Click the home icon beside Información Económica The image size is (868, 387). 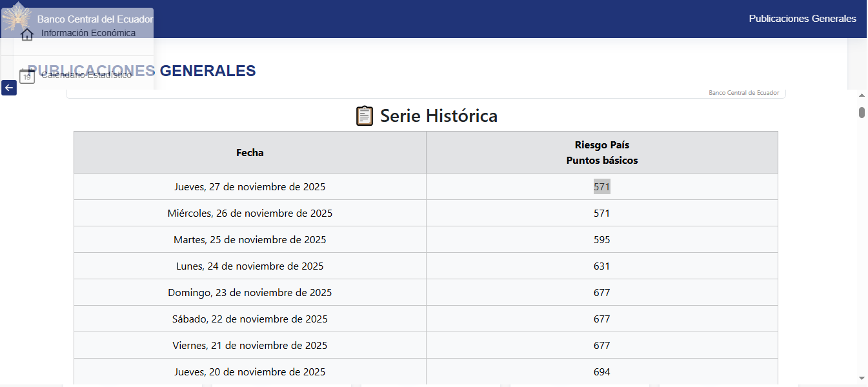click(x=27, y=34)
